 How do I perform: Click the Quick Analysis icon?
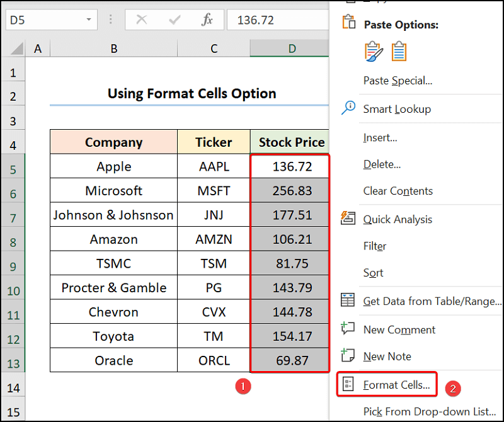(348, 219)
